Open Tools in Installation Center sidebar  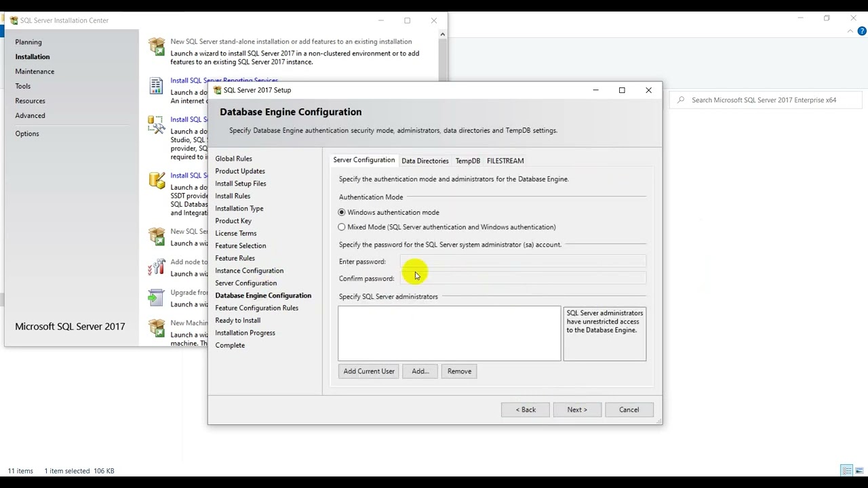click(23, 86)
